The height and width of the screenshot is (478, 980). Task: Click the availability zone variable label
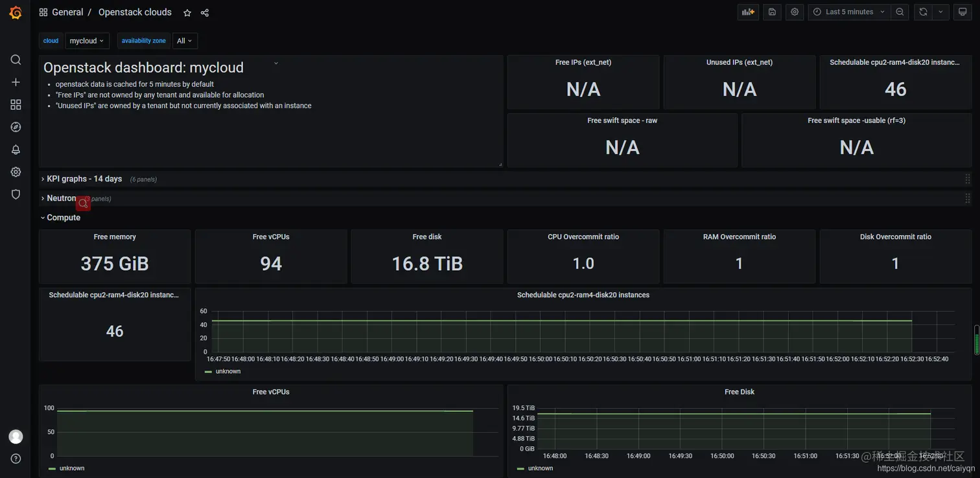[x=144, y=41]
